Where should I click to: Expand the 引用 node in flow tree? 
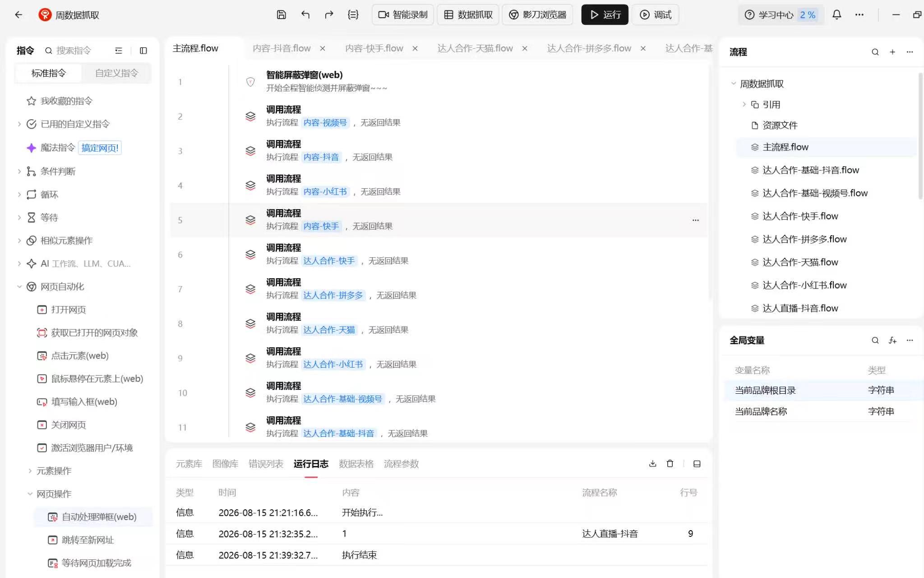(x=744, y=105)
